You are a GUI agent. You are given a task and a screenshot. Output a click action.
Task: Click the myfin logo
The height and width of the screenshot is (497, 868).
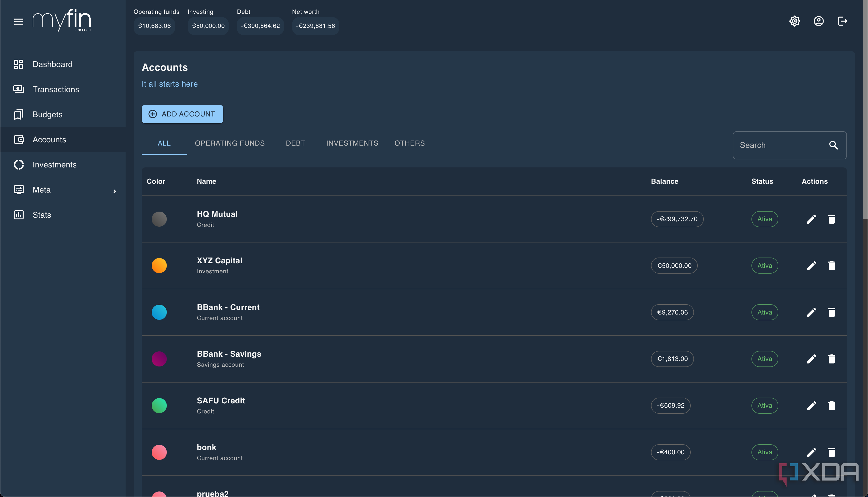tap(62, 21)
